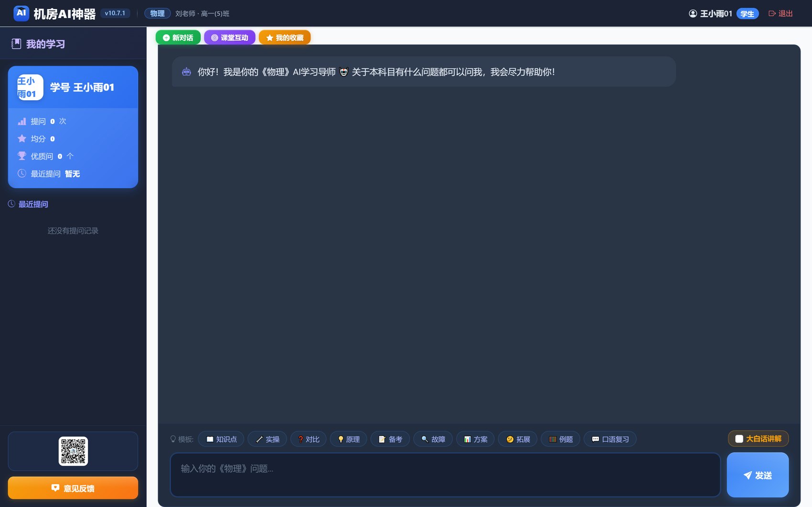Click the 学生 role badge
Viewport: 812px width, 507px height.
[x=748, y=14]
